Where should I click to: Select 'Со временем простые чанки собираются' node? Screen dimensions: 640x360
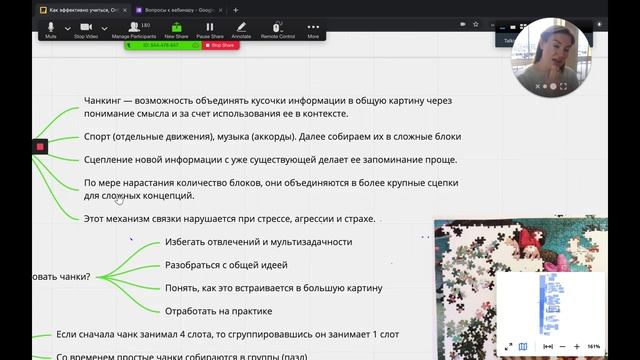click(x=182, y=356)
